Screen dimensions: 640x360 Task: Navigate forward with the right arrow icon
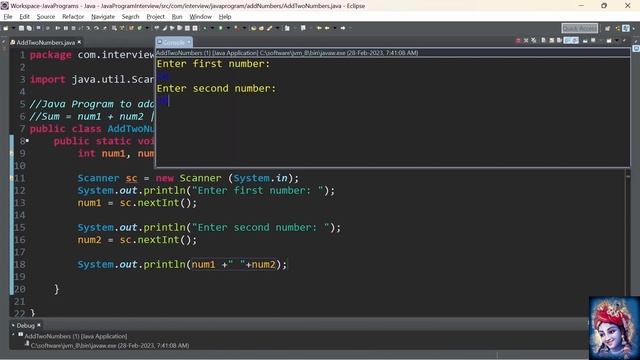click(x=343, y=28)
